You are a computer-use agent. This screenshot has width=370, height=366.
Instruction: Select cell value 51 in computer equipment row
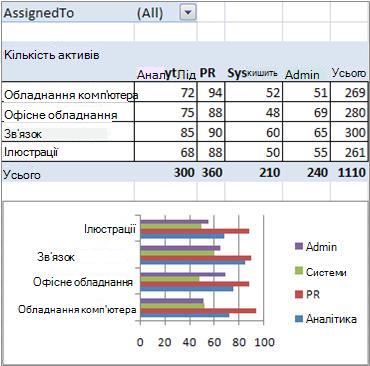pos(320,93)
